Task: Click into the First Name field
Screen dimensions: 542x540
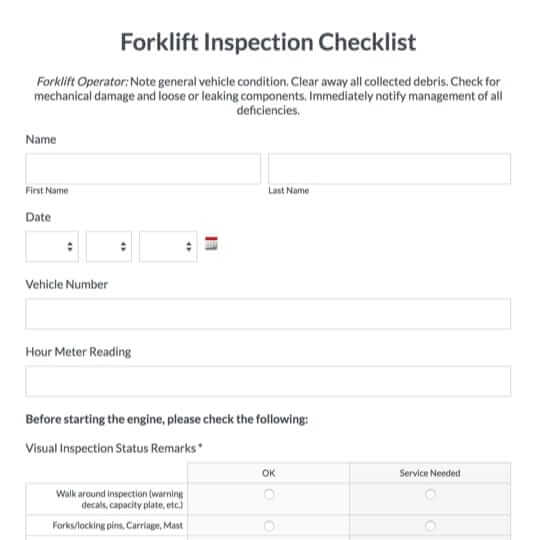Action: click(x=143, y=169)
